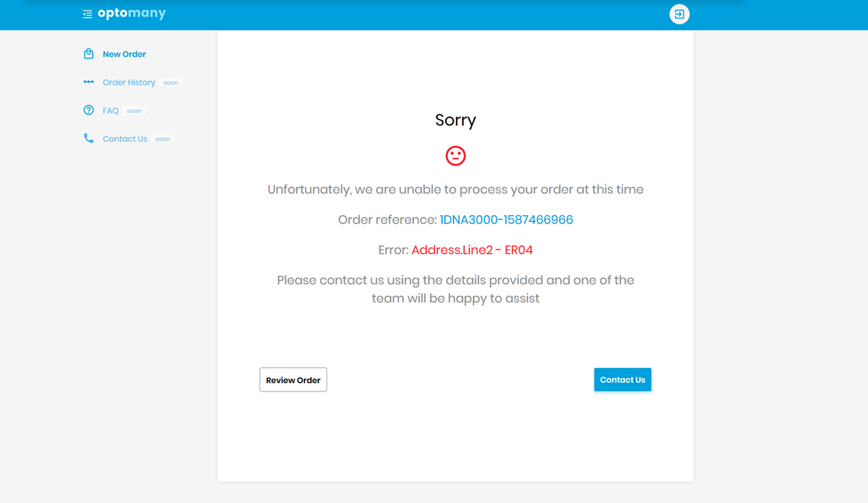Click the FAQ question mark icon
868x503 pixels.
[89, 110]
